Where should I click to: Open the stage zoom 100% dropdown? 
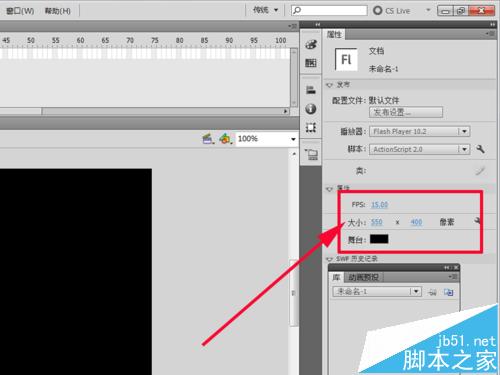[293, 139]
